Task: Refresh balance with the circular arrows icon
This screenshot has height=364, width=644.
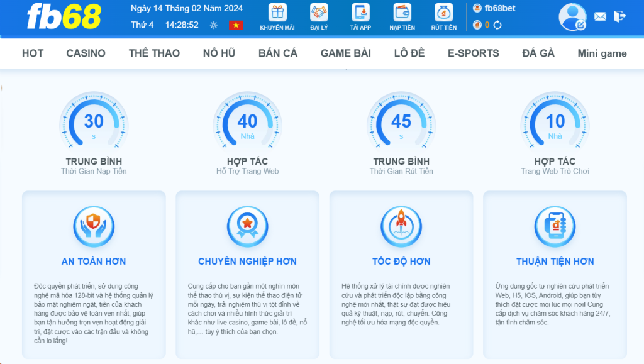Action: (497, 25)
